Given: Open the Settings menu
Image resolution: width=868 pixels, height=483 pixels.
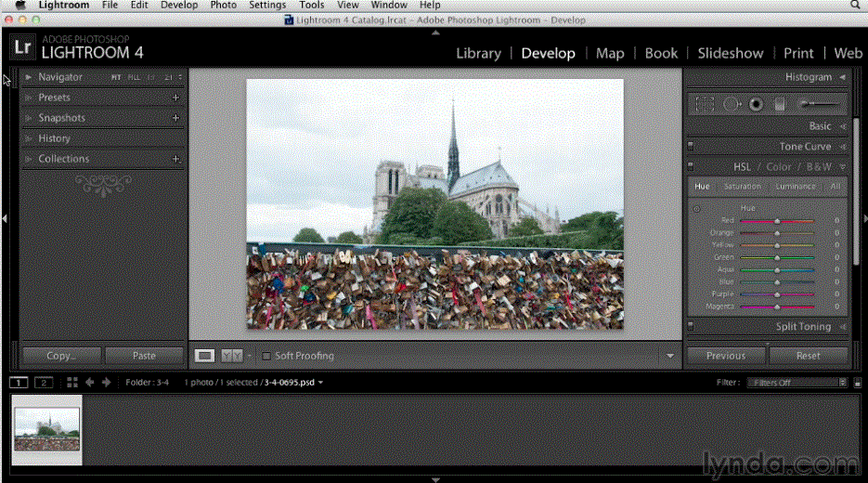Looking at the screenshot, I should (x=267, y=5).
